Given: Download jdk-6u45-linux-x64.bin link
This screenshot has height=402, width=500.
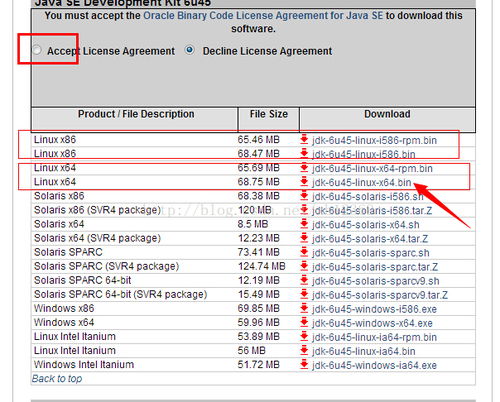Looking at the screenshot, I should click(x=362, y=183).
